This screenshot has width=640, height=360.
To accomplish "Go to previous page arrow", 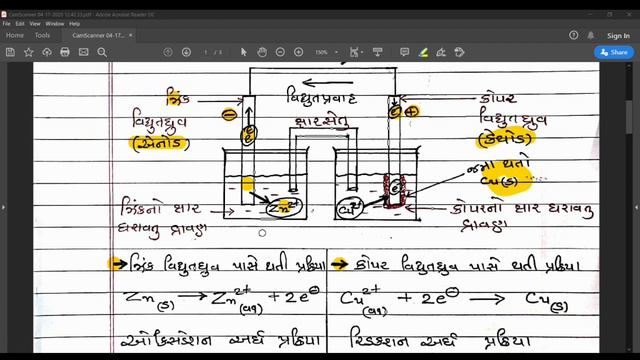I will pos(168,52).
